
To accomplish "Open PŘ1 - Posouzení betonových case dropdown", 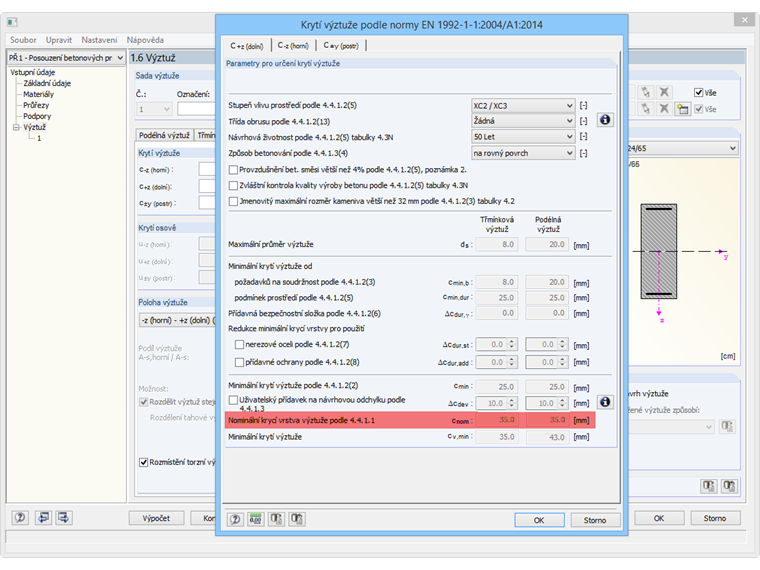I will coord(66,58).
